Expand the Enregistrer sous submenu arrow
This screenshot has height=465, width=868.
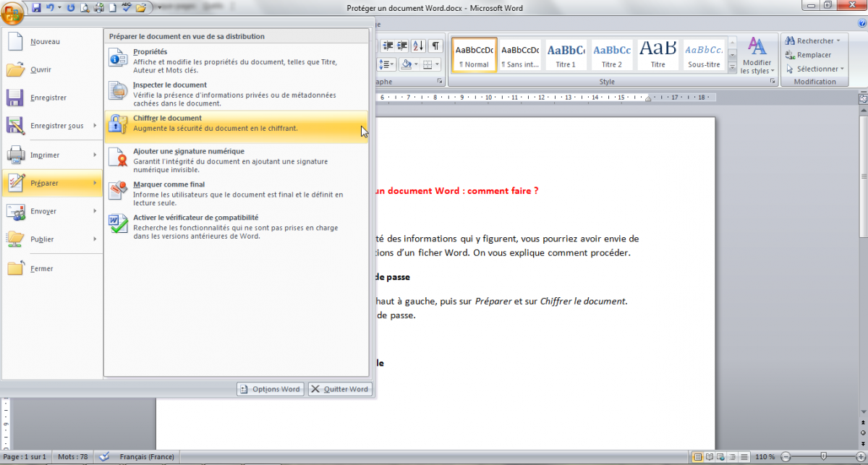pos(95,126)
